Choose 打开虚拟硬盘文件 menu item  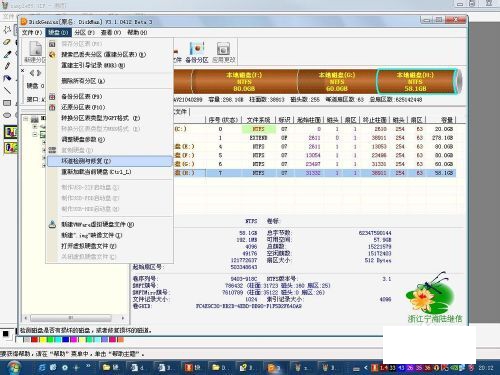click(x=109, y=246)
